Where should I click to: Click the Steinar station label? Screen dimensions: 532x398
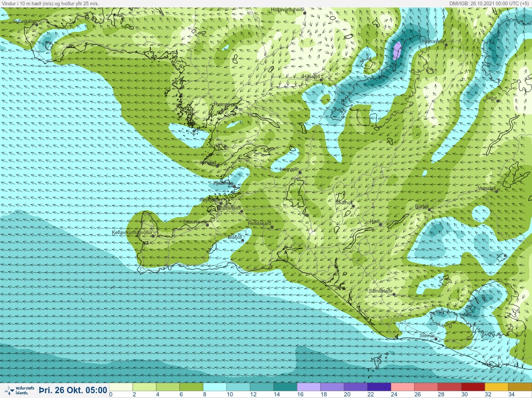point(427,336)
